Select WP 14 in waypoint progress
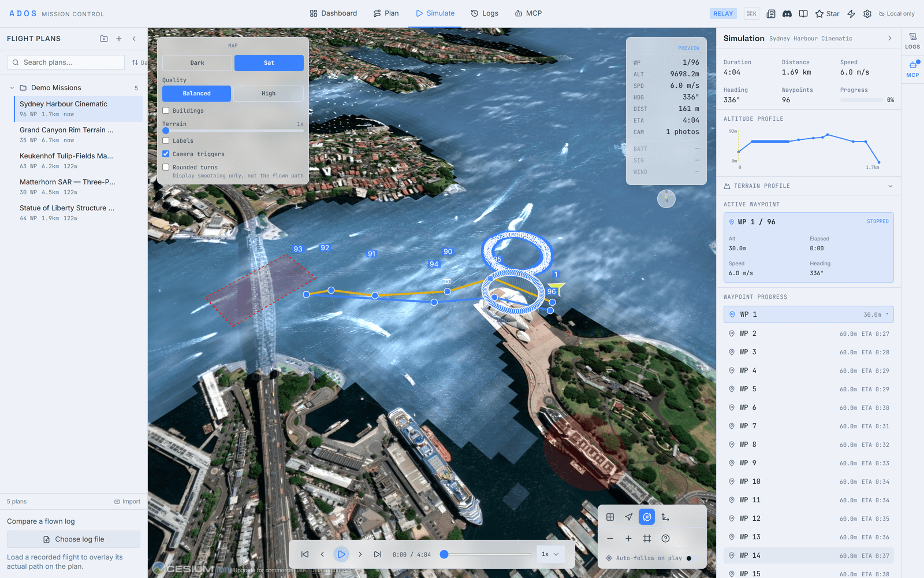Viewport: 924px width, 578px height. click(x=808, y=555)
